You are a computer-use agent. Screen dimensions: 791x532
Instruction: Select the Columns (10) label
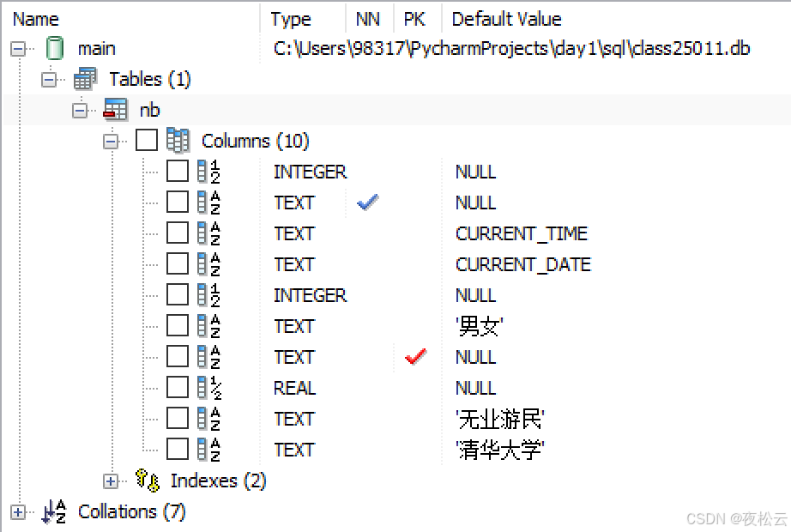pos(256,141)
